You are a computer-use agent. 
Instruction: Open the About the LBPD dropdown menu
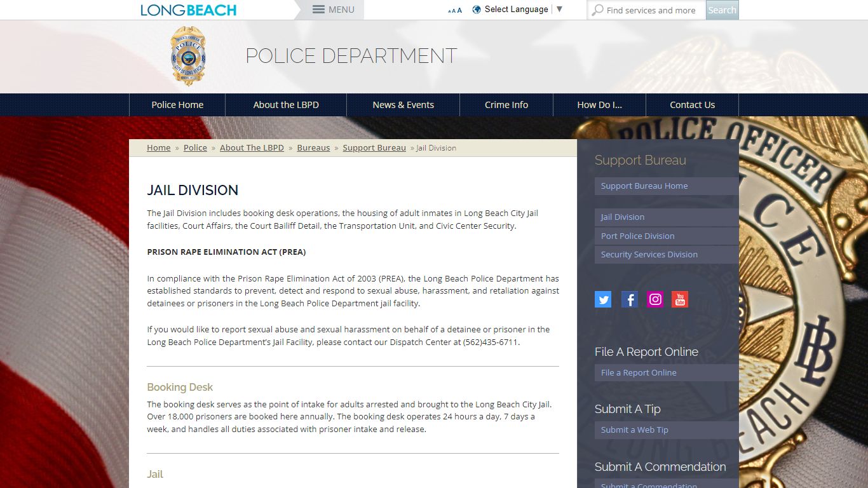click(285, 104)
